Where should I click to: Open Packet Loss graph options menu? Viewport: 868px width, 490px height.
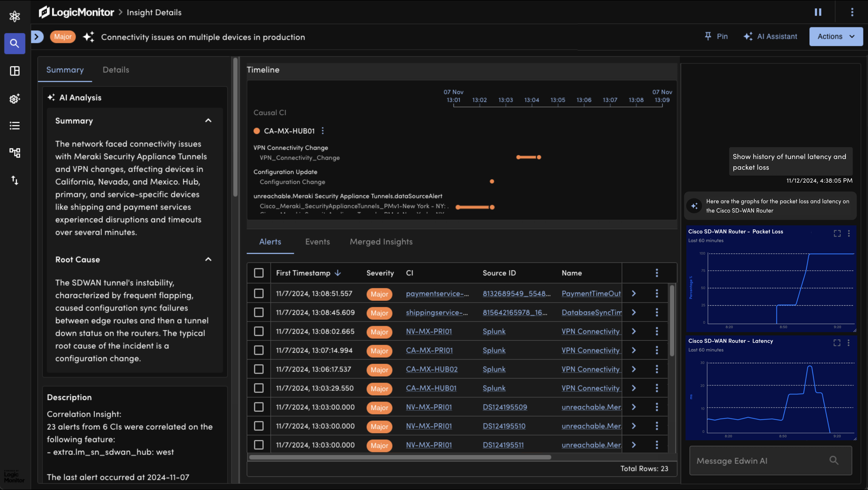coord(849,233)
